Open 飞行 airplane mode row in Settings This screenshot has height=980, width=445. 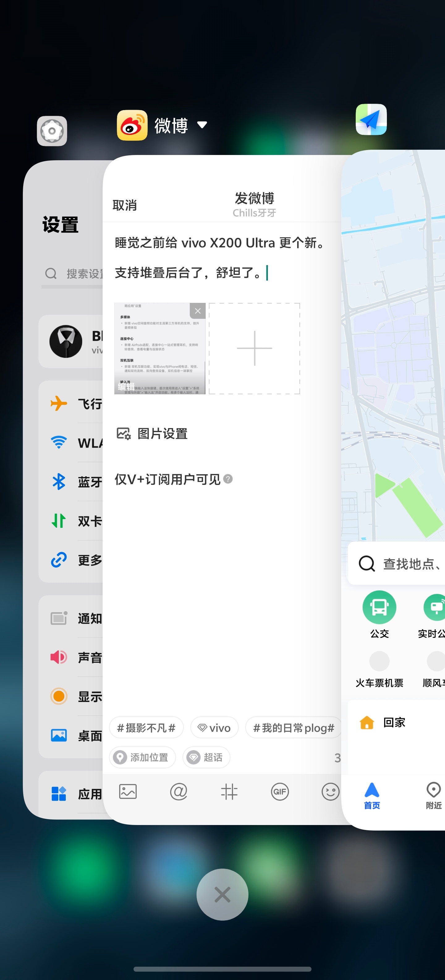tap(71, 404)
